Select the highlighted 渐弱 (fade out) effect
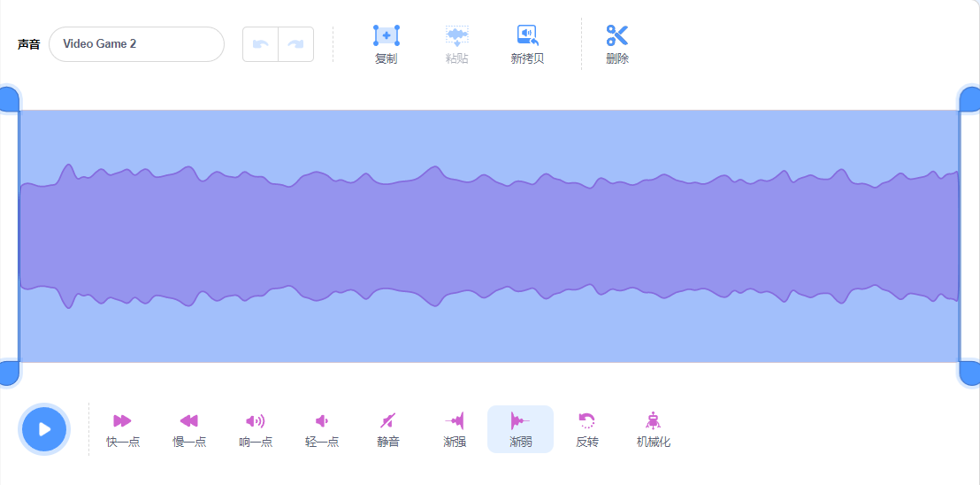The image size is (980, 485). coord(521,429)
